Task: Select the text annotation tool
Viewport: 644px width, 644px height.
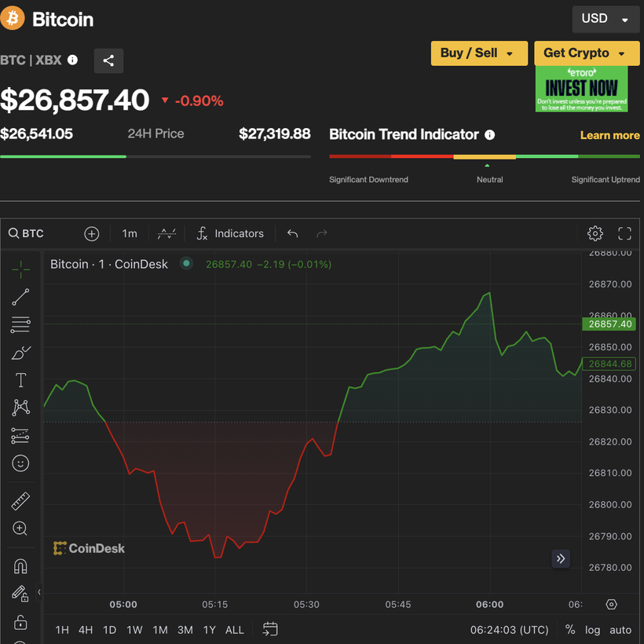Action: coord(20,380)
